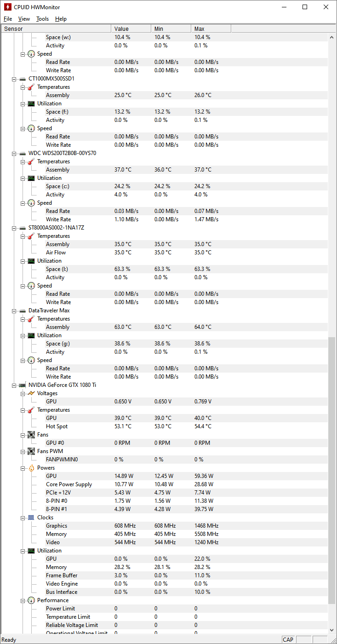
Task: Open the File menu
Action: [x=8, y=19]
